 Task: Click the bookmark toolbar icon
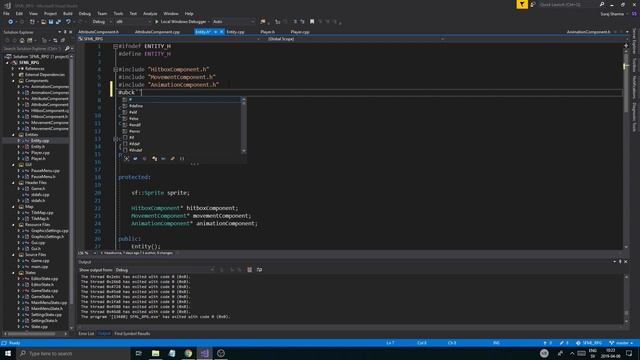coord(312,22)
